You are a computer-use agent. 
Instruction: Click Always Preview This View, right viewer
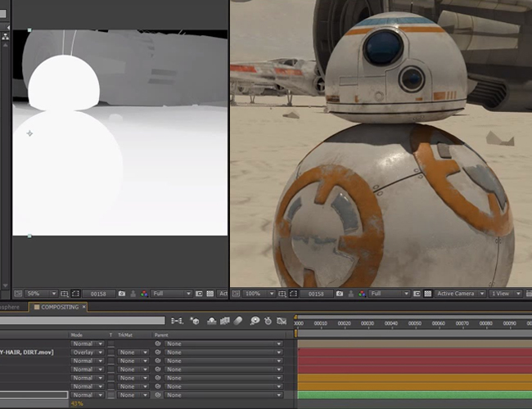point(237,294)
